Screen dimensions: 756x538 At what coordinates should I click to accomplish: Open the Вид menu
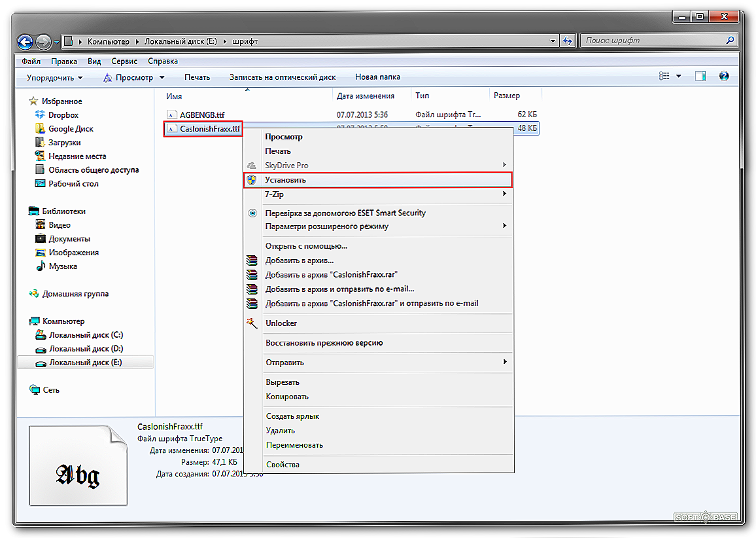(x=94, y=62)
